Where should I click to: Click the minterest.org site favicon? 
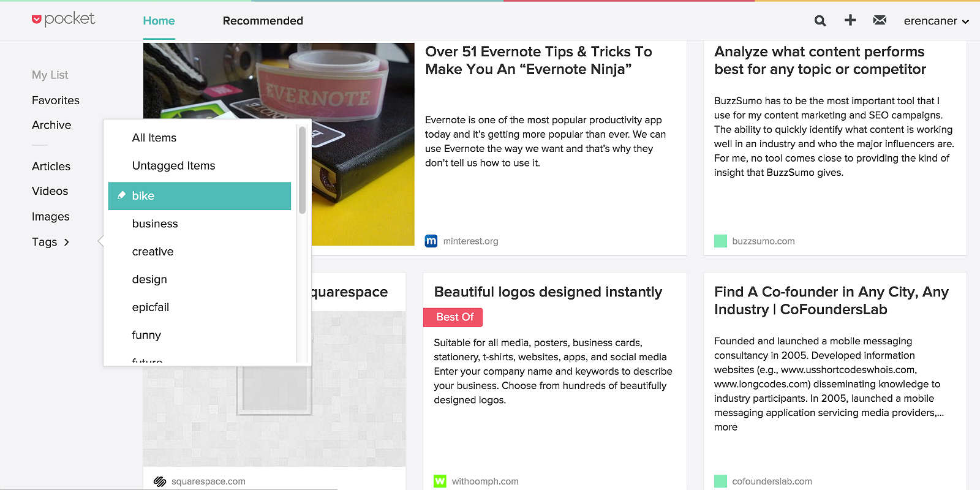(x=431, y=241)
